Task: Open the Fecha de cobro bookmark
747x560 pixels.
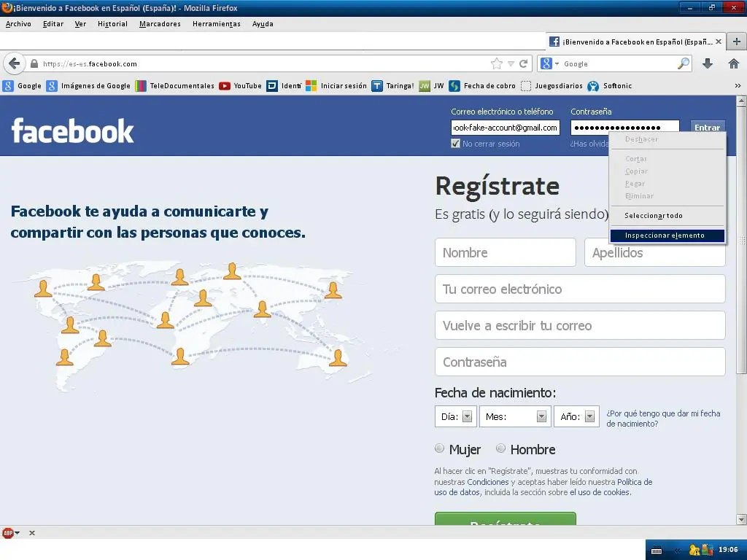Action: pyautogui.click(x=483, y=86)
